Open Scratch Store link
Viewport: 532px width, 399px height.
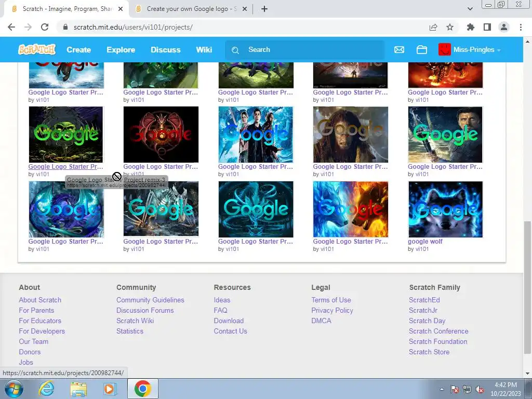pos(429,352)
